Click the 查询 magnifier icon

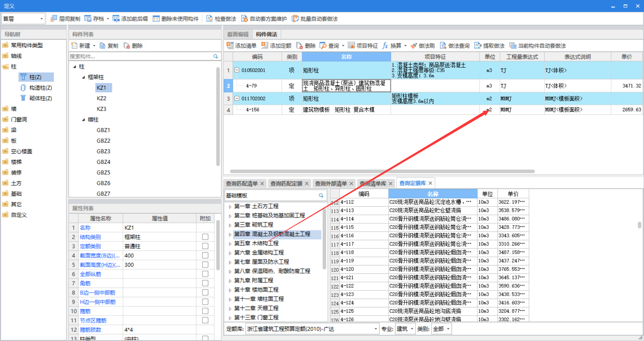click(323, 46)
